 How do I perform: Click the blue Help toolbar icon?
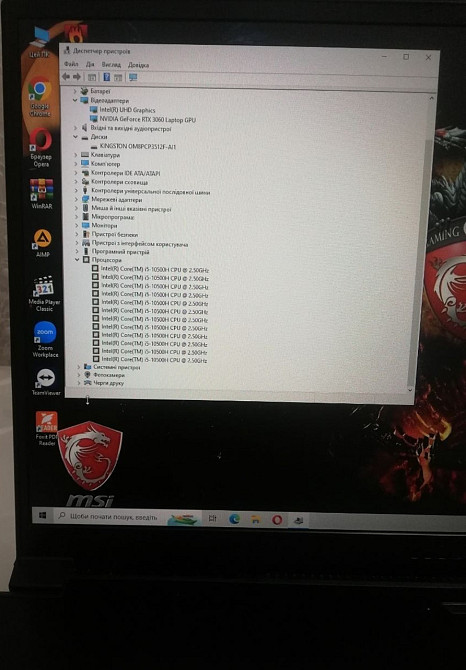[107, 77]
